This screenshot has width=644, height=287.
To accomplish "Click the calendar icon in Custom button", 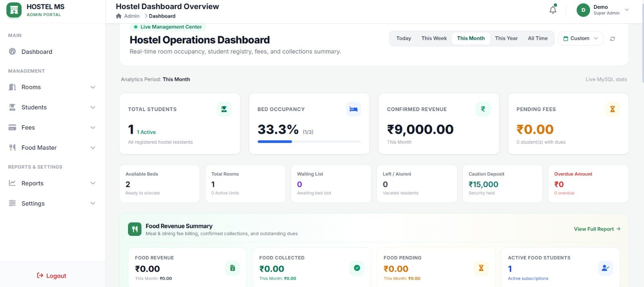I will [x=566, y=39].
